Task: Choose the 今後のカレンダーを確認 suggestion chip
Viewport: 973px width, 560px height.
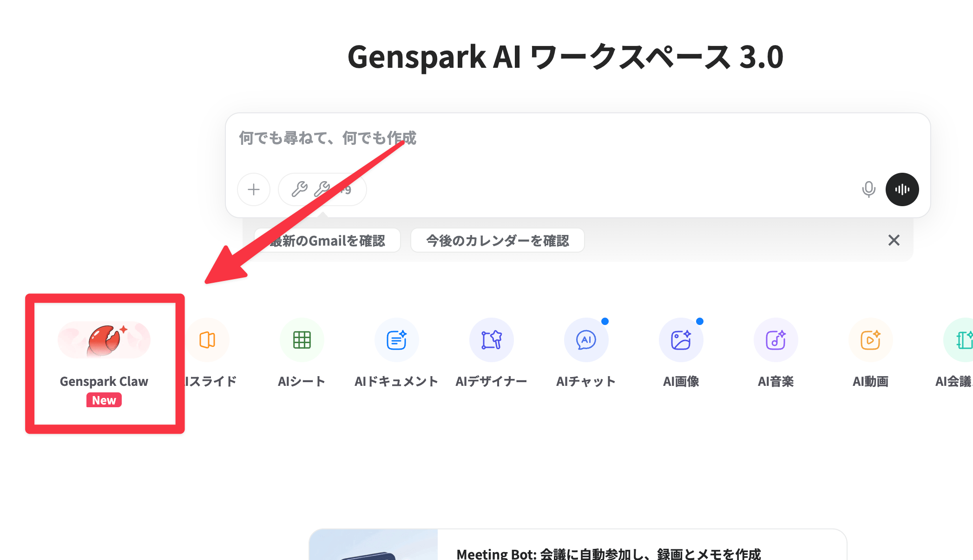Action: click(497, 241)
